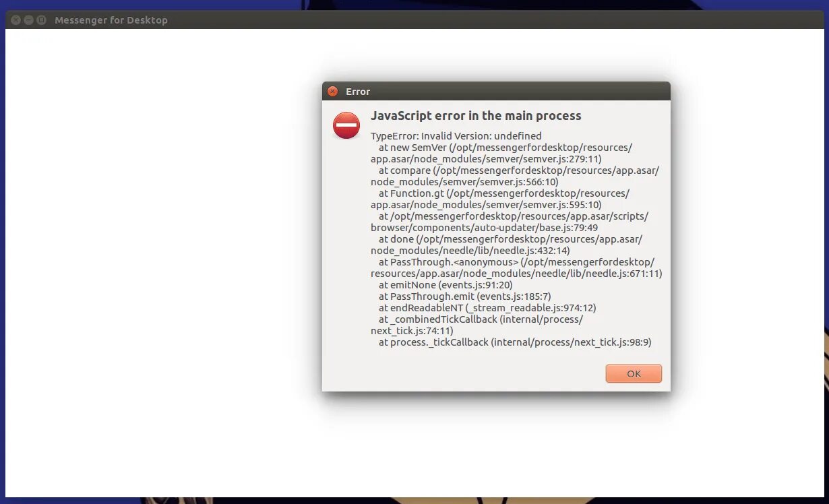Screen dimensions: 829x504
Task: Click the 'at endReadableNT' stack line
Action: pos(487,308)
